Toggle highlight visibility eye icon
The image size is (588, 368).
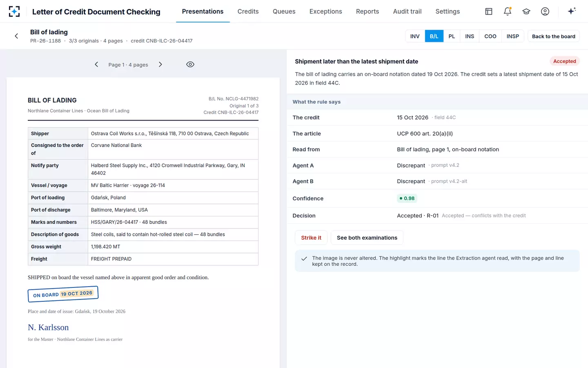[190, 64]
